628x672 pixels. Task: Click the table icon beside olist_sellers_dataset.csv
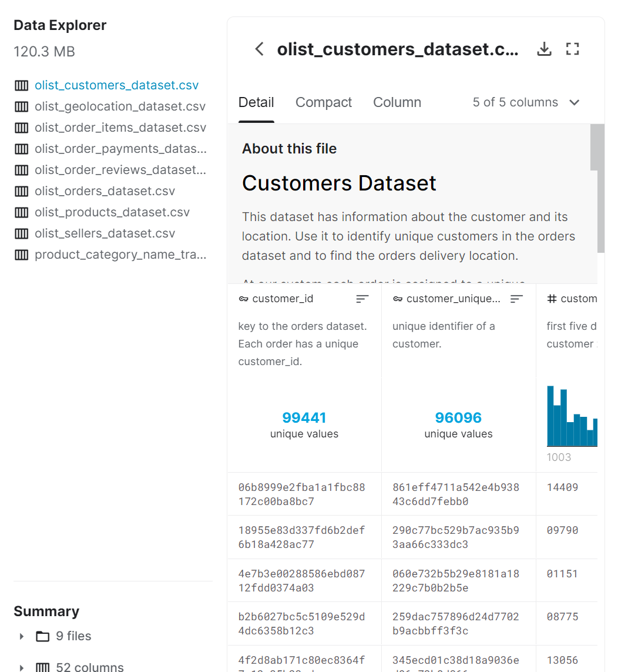pyautogui.click(x=21, y=233)
